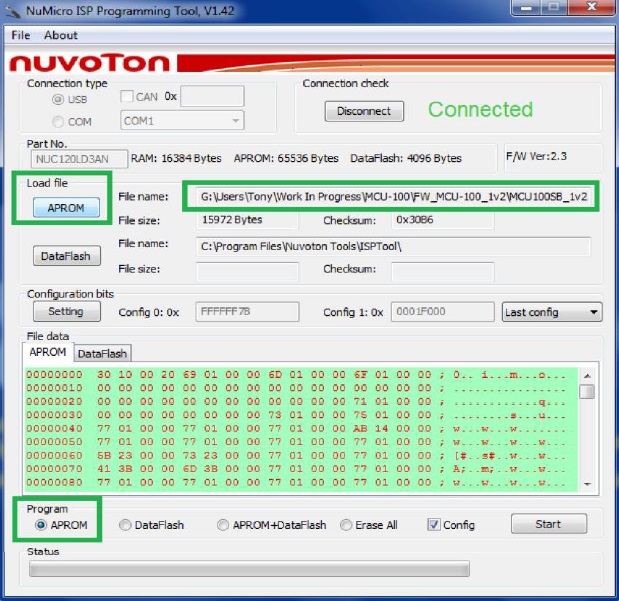Enable the CAN checkbox
Image resolution: width=619 pixels, height=601 pixels.
(x=127, y=96)
